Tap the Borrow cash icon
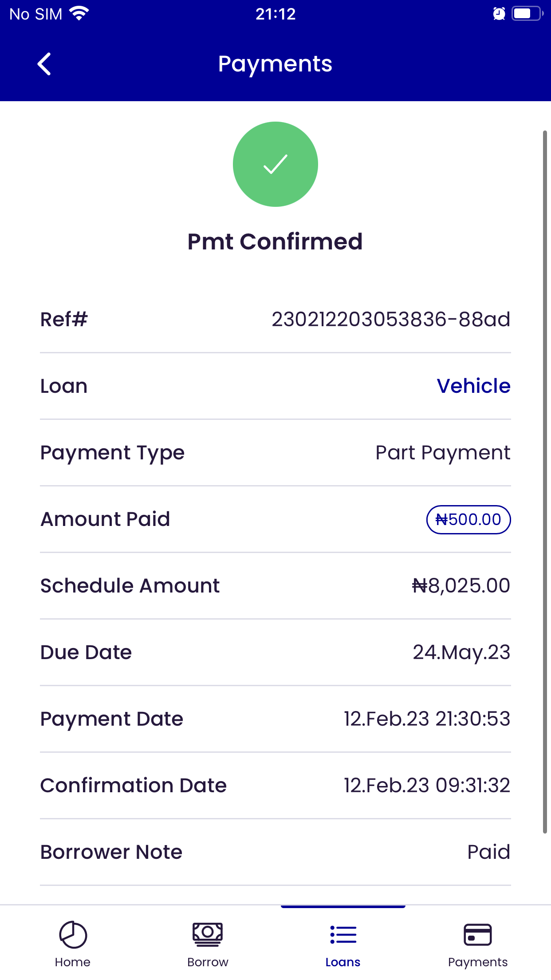The width and height of the screenshot is (551, 980). [208, 934]
